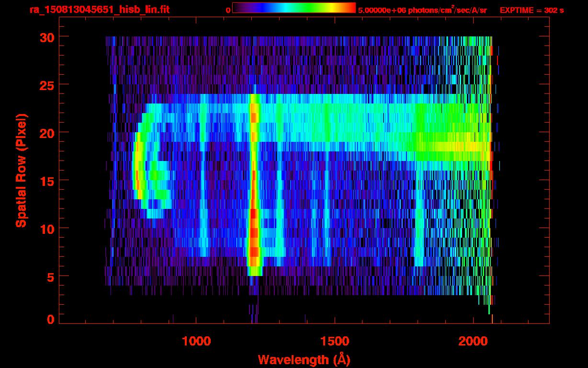
Task: Select the green middle of the color scale bar
Action: pos(297,8)
